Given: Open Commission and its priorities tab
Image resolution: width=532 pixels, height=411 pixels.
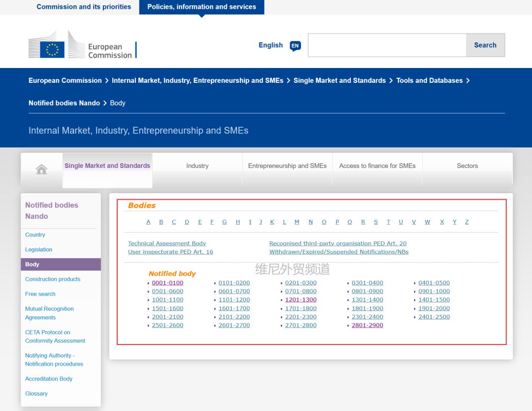Looking at the screenshot, I should point(84,7).
